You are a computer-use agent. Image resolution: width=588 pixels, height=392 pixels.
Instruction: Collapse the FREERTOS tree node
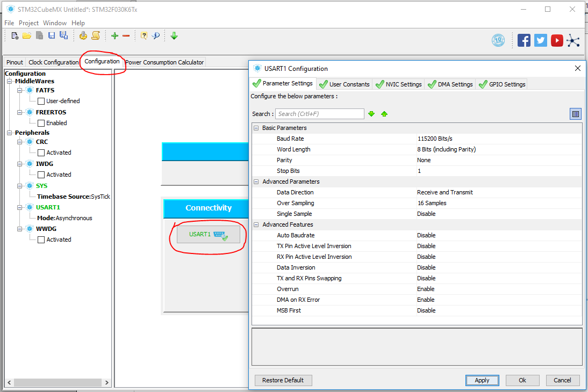coord(19,112)
